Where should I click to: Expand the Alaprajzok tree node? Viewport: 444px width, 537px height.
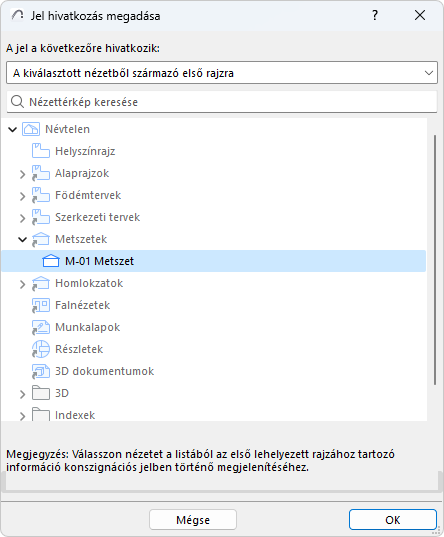click(22, 174)
